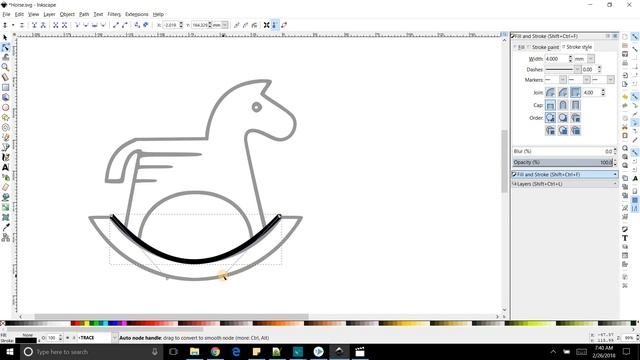
Task: Open the Layer menu
Action: point(49,14)
